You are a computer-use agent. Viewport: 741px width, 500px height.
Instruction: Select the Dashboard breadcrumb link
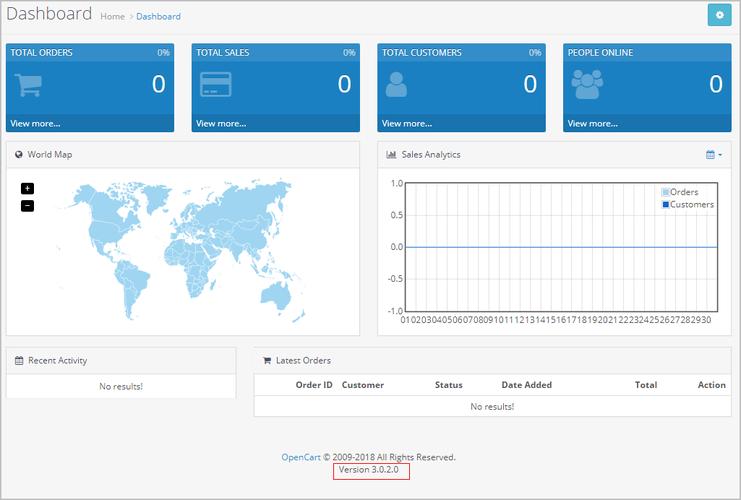(158, 17)
